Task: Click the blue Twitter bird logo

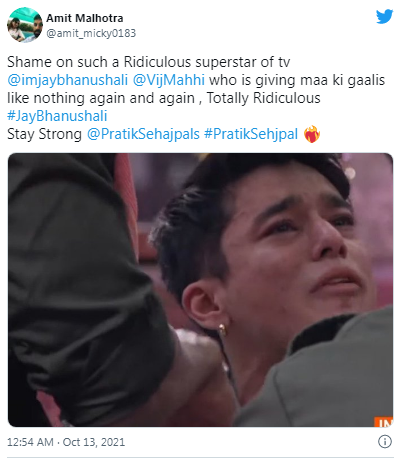Action: (385, 17)
